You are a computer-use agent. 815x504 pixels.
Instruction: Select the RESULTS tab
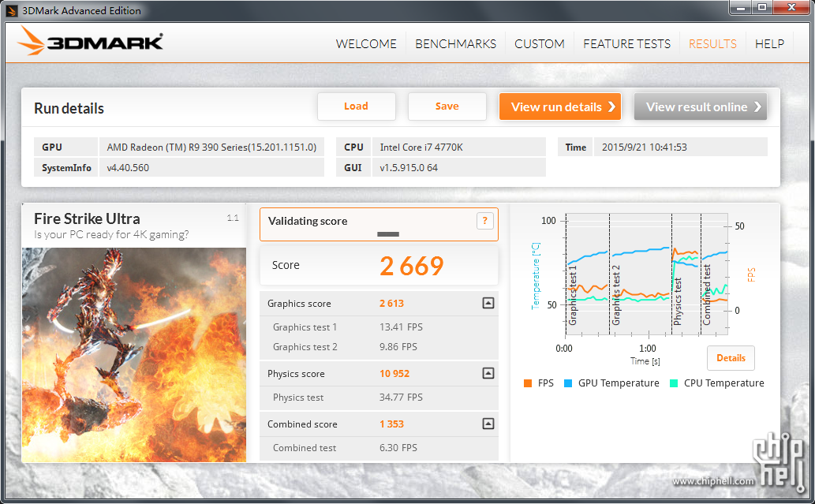click(x=712, y=44)
